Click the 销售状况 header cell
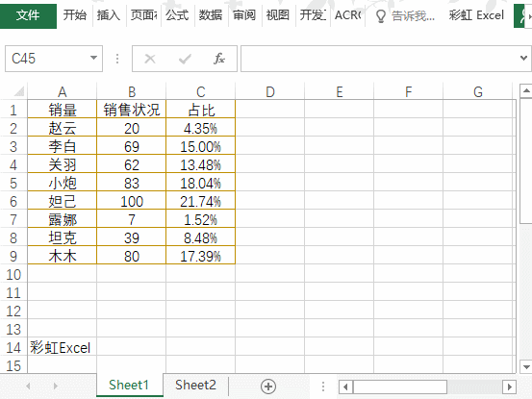The height and width of the screenshot is (399, 532). (x=132, y=110)
